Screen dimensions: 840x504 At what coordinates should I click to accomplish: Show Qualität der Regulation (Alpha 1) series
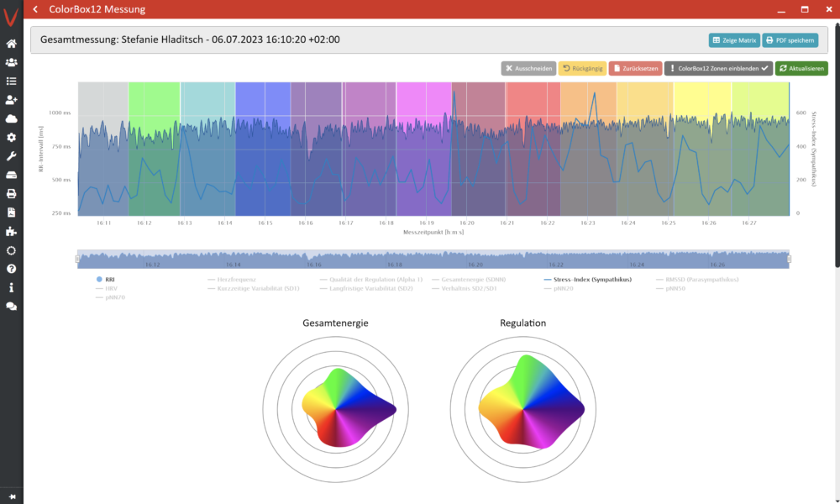(371, 280)
